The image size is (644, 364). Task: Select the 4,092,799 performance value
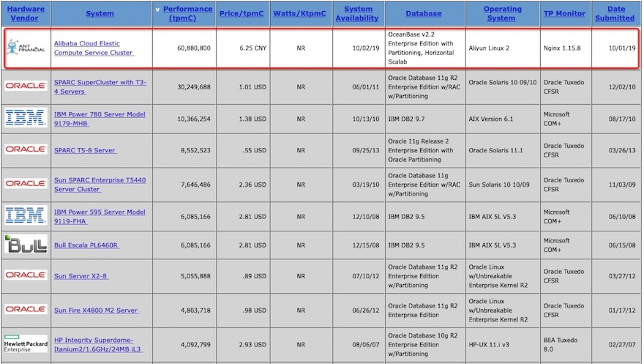(195, 345)
